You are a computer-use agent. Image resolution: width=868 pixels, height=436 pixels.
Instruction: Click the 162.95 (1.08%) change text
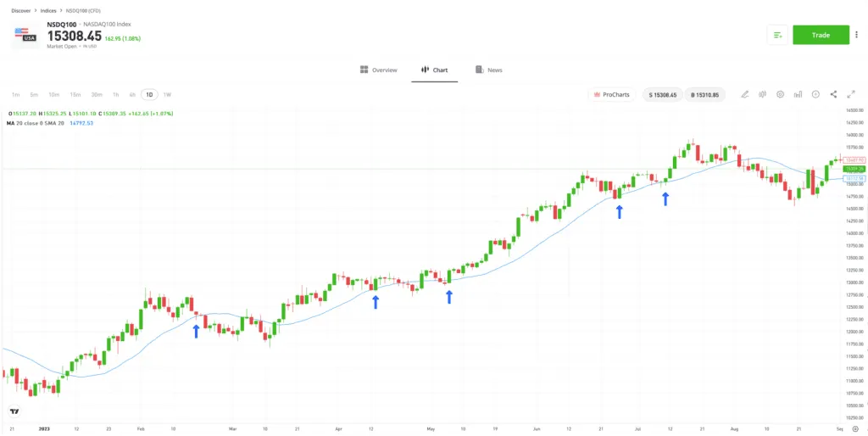point(123,39)
